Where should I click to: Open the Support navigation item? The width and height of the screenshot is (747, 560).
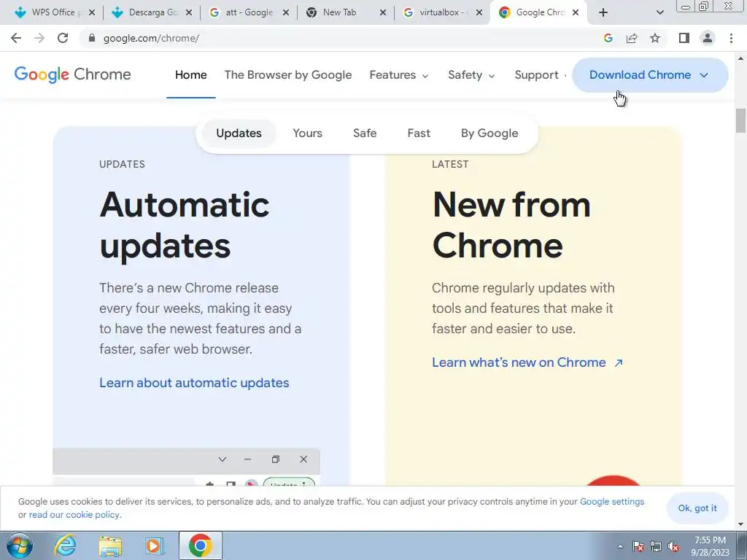536,75
